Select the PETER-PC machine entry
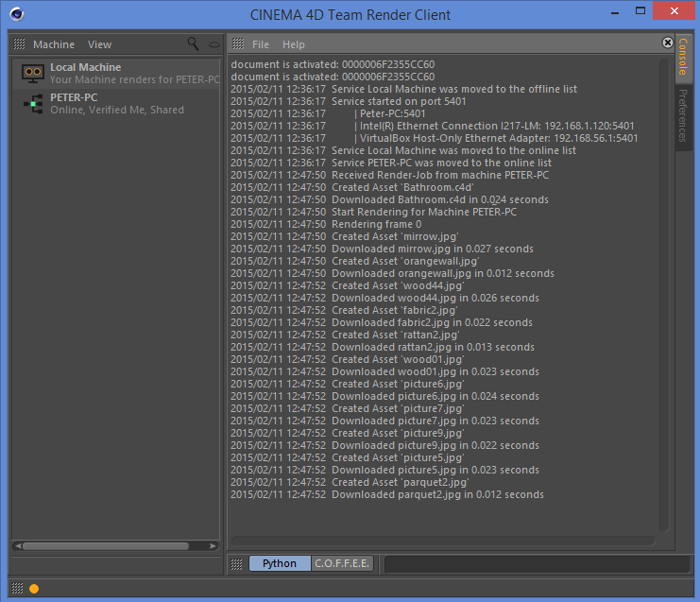The width and height of the screenshot is (700, 602). click(x=116, y=104)
